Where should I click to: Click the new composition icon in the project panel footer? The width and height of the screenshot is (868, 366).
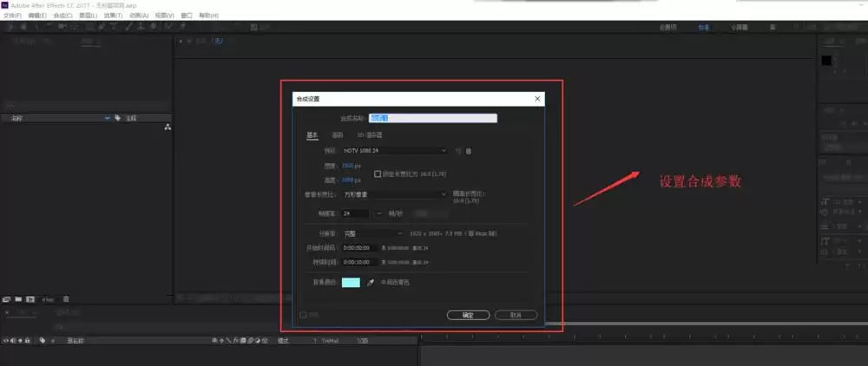30,299
